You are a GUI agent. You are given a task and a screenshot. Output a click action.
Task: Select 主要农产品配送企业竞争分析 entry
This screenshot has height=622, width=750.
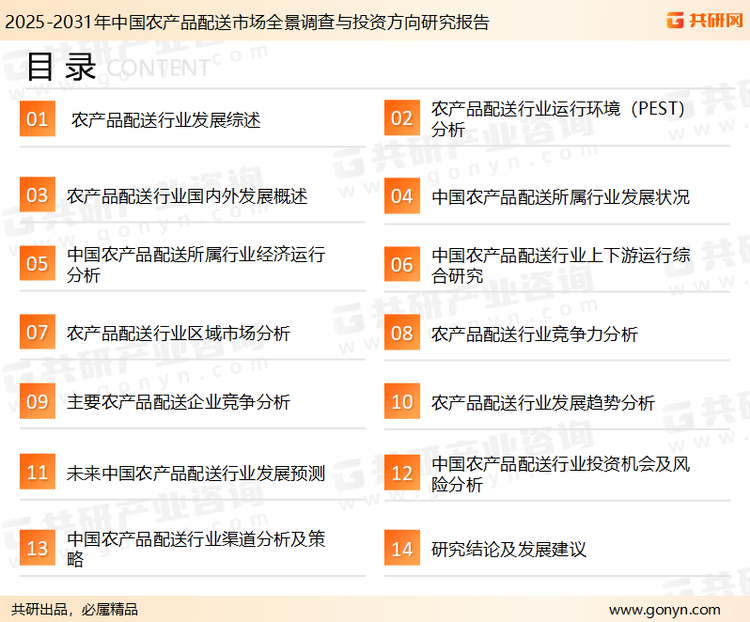click(x=178, y=402)
